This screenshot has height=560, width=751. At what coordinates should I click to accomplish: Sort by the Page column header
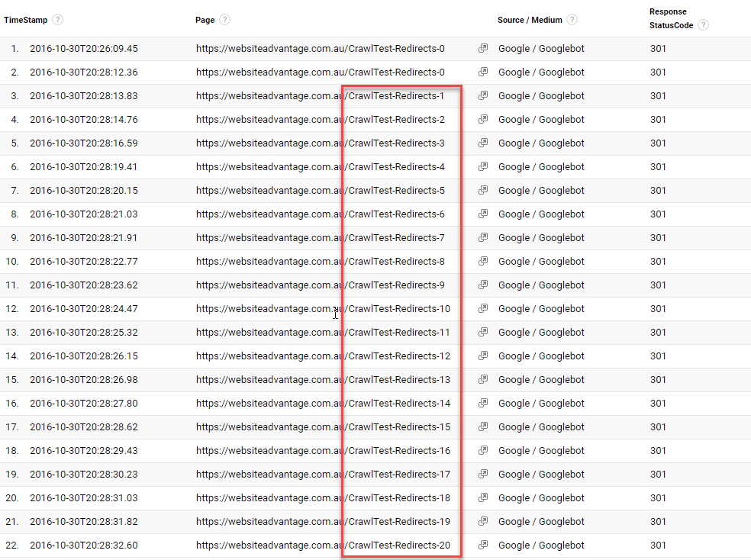[205, 20]
